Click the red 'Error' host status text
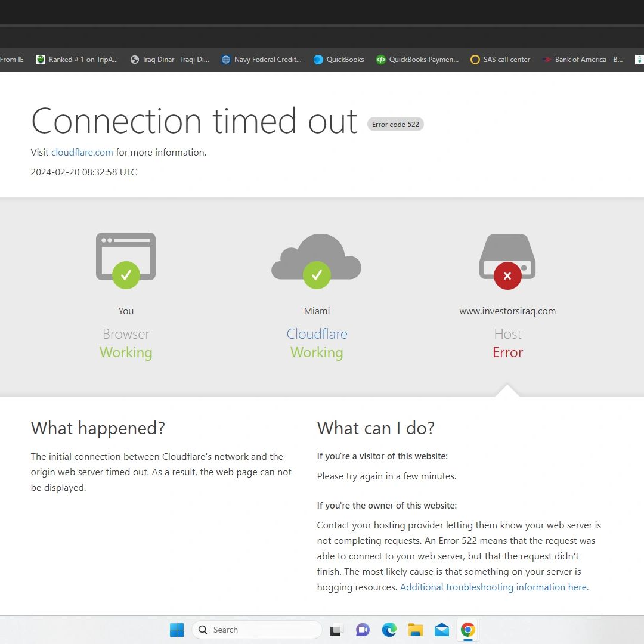The image size is (644, 644). (x=507, y=352)
